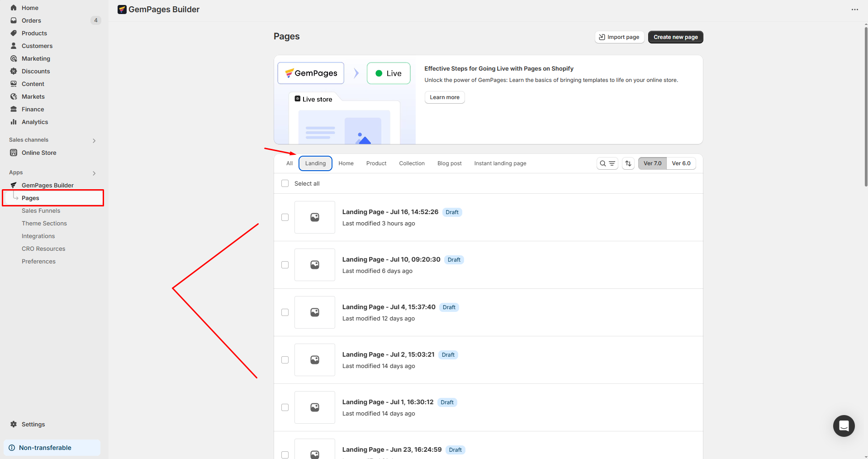Viewport: 868px width, 459px height.
Task: Click the Create new page button
Action: [x=675, y=37]
